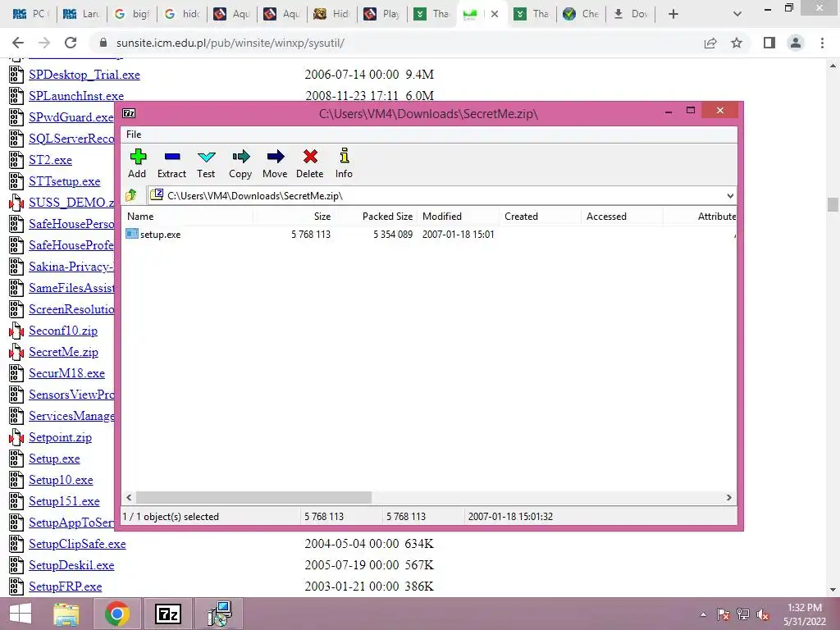Switch to the Che tab
Screen dimensions: 840x630
(581, 14)
